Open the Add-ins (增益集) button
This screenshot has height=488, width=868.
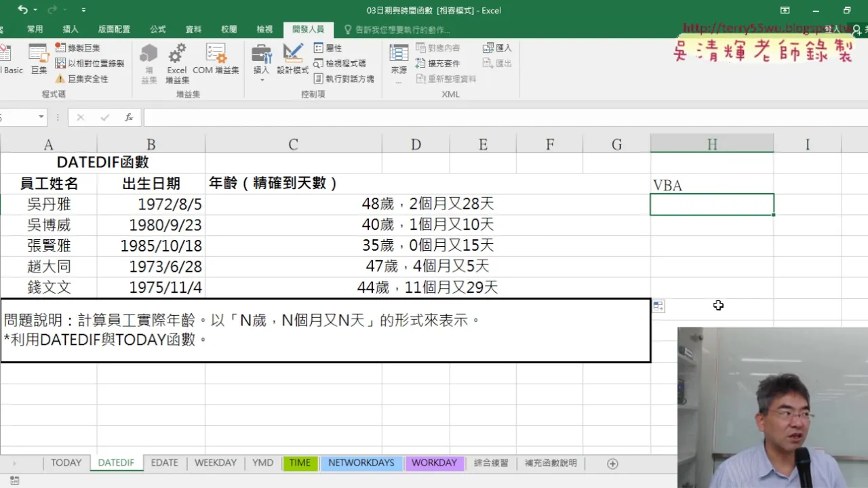coord(149,63)
